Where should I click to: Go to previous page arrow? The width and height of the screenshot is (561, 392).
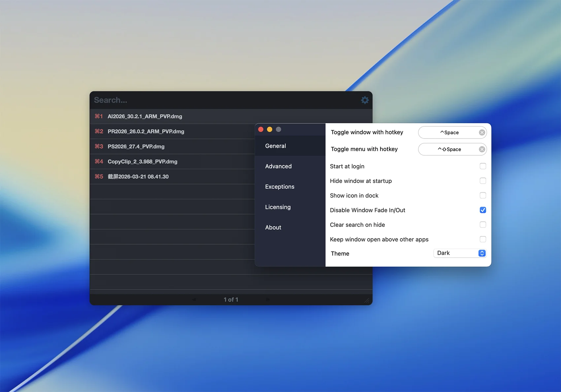[x=194, y=300]
